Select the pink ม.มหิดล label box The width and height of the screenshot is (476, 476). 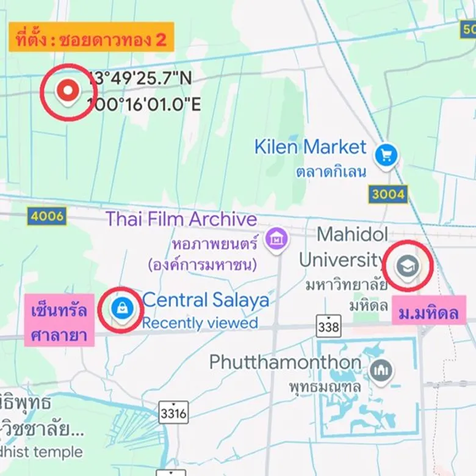pos(428,310)
